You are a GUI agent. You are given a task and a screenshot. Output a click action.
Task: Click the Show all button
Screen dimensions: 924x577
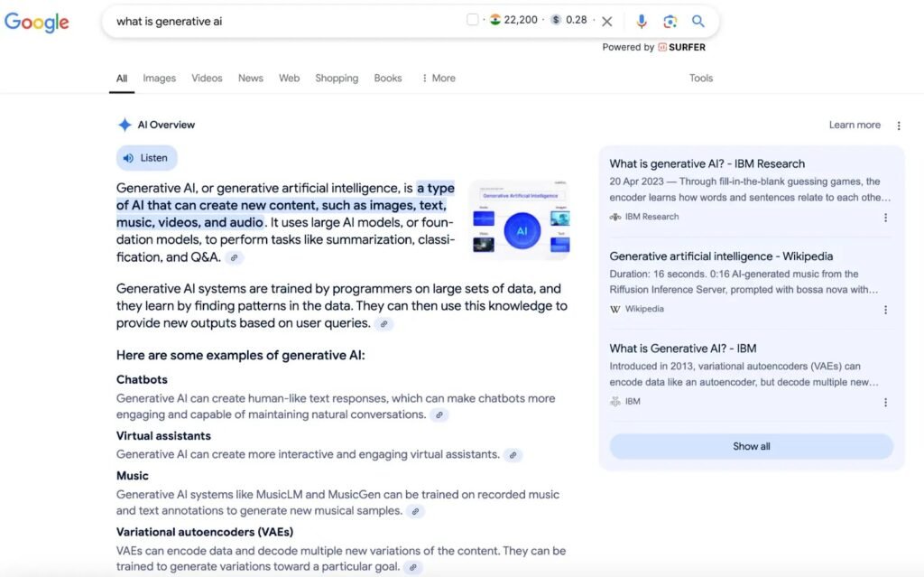(752, 447)
